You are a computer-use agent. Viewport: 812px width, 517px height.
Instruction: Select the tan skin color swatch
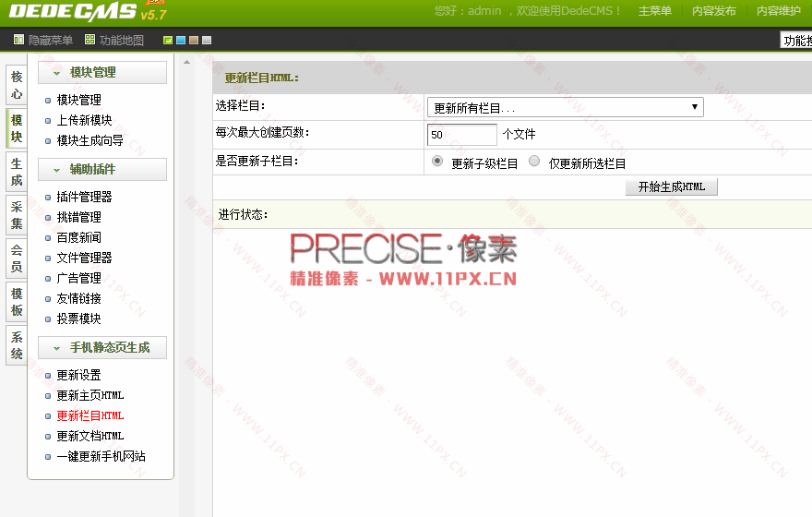pos(194,41)
